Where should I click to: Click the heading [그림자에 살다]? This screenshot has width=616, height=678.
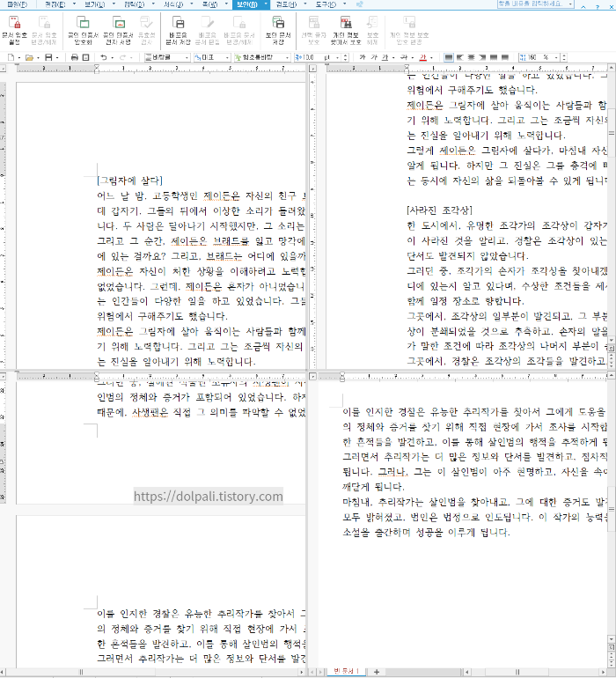(129, 181)
